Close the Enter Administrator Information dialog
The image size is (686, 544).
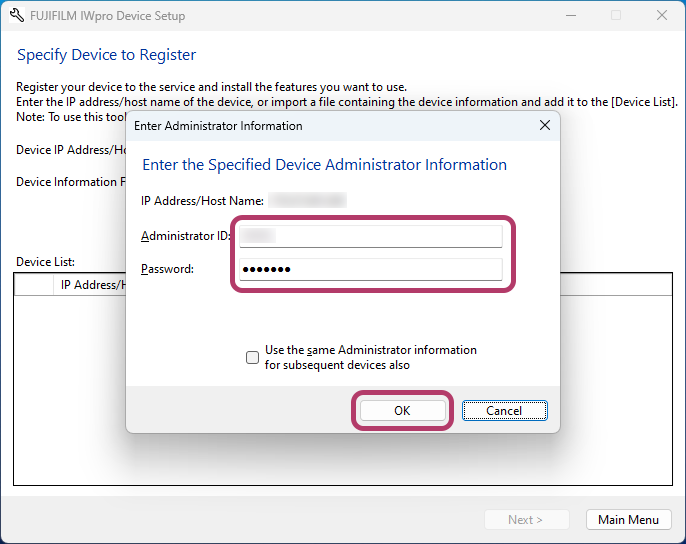(x=545, y=126)
